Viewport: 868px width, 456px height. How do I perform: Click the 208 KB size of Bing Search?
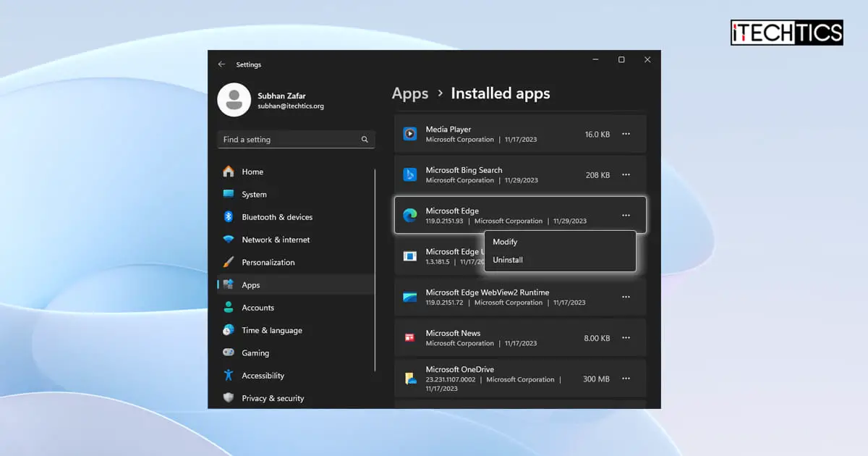click(598, 175)
